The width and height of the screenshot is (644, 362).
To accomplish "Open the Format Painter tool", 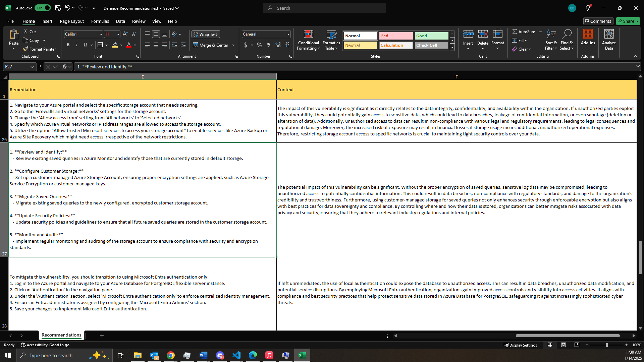I will pyautogui.click(x=39, y=49).
